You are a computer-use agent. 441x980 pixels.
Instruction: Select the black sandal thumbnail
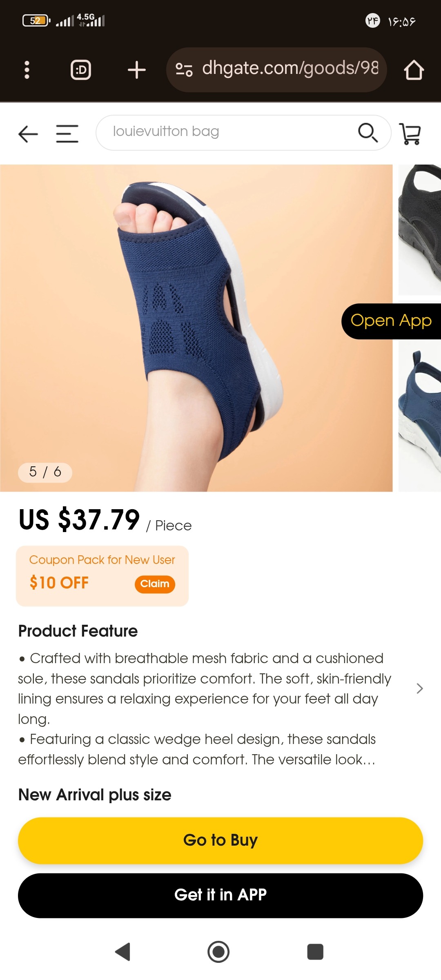(x=420, y=230)
